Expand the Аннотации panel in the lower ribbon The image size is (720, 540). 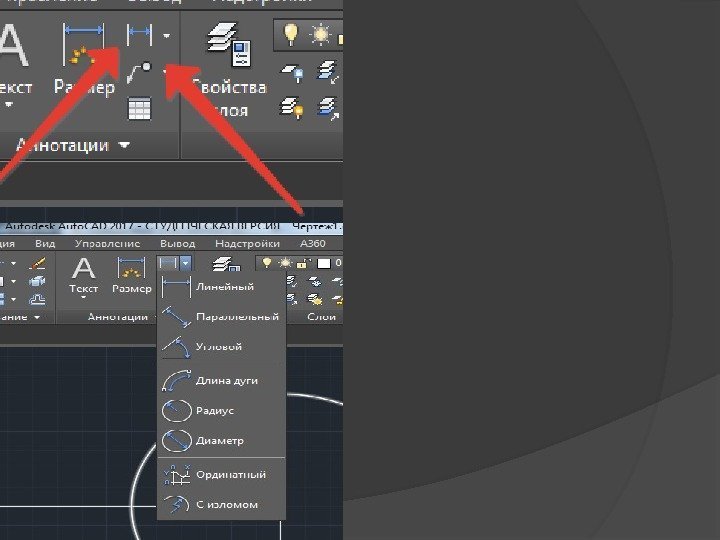coord(118,317)
